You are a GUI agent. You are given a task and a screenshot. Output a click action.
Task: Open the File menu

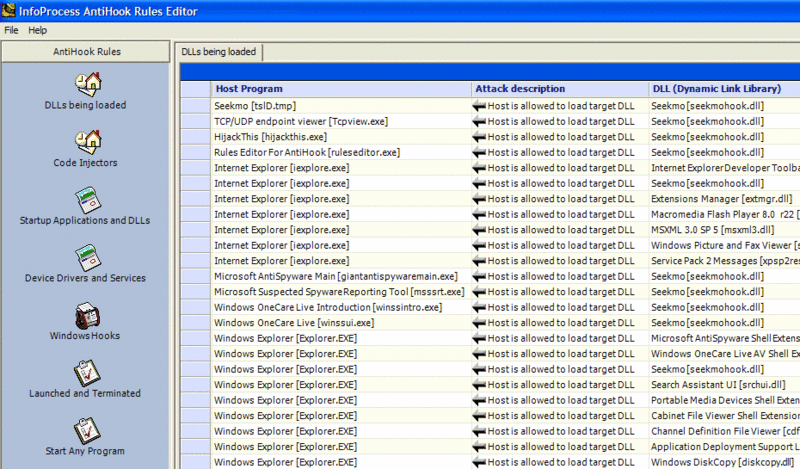coord(11,30)
